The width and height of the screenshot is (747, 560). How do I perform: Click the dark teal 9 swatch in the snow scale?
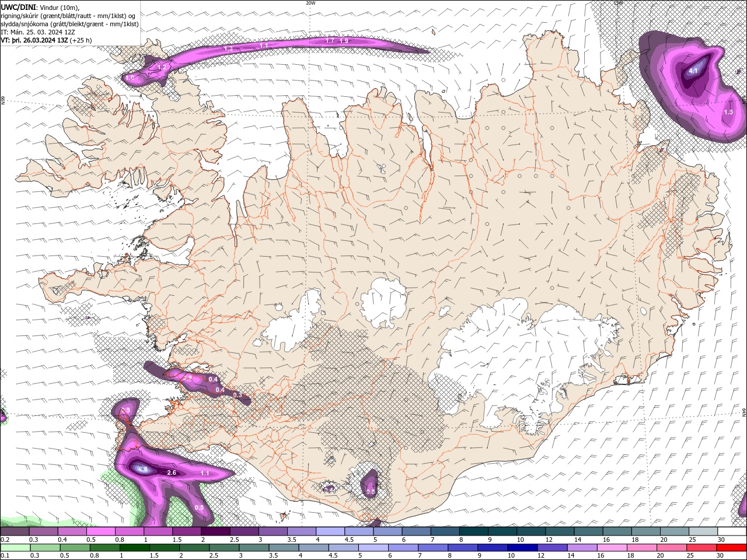502,531
